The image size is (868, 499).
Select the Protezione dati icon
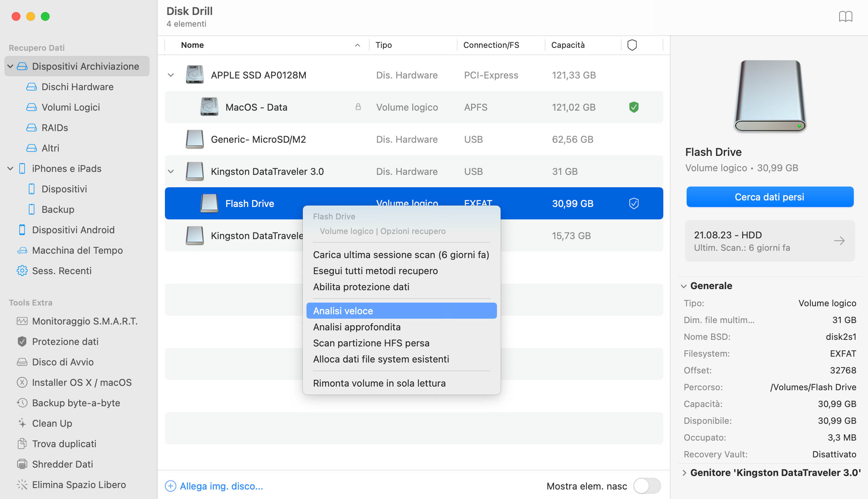tap(22, 341)
